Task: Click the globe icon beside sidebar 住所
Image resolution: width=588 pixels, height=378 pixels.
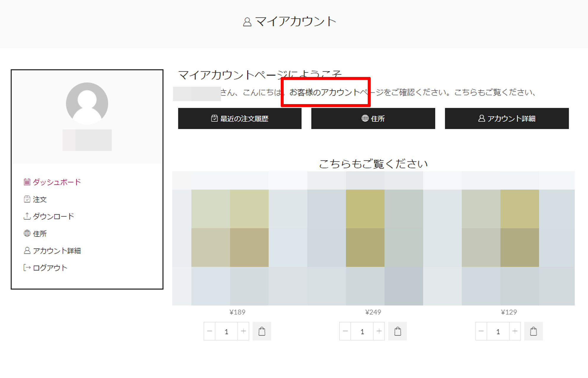Action: pyautogui.click(x=27, y=234)
